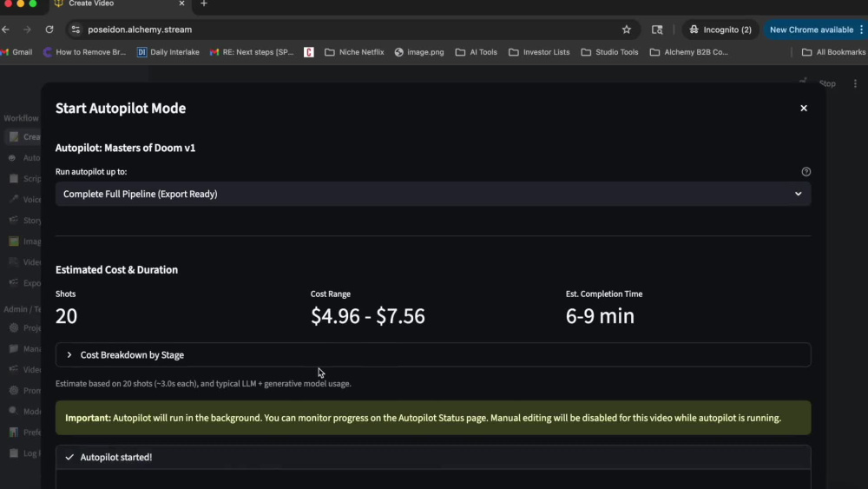Open a new browser tab

pos(204,3)
